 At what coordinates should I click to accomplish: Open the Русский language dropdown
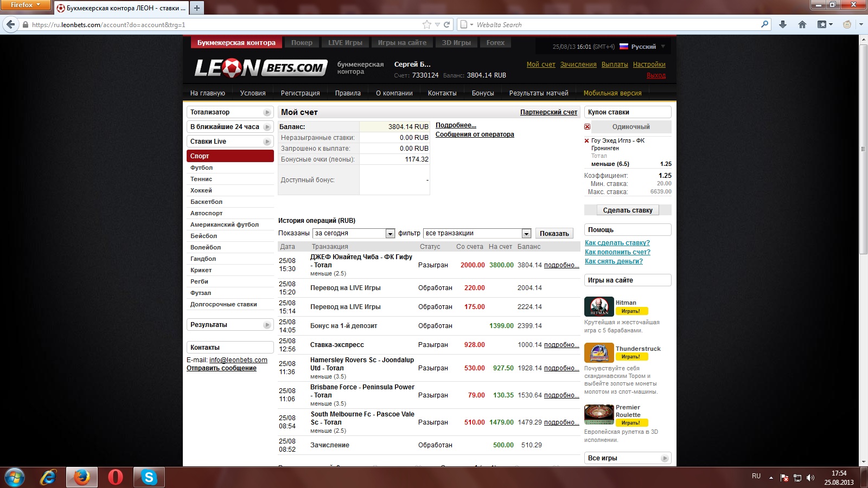tap(642, 47)
